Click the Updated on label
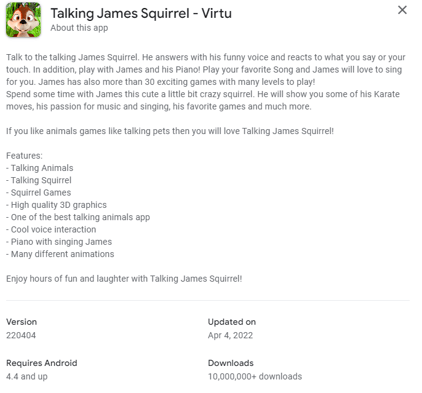 coord(232,322)
